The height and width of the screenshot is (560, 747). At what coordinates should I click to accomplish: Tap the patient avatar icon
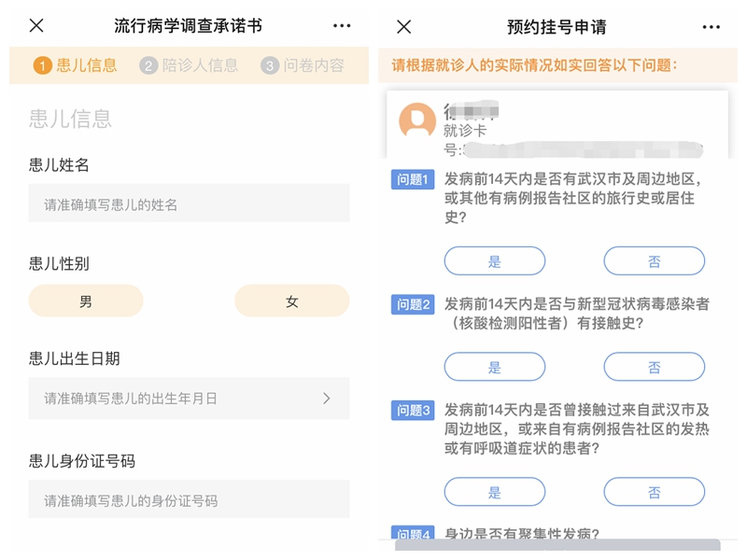(417, 121)
